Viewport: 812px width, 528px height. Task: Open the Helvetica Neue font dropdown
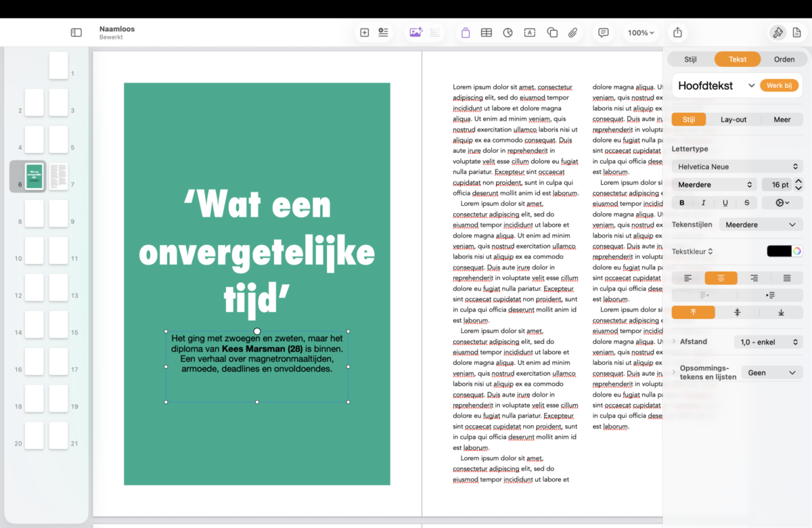point(738,166)
